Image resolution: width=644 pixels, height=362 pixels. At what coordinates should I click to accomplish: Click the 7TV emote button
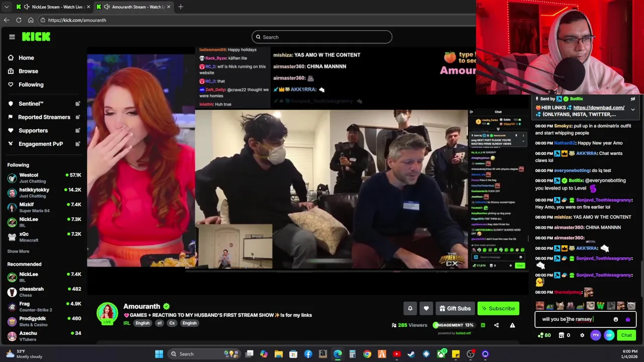tap(596, 335)
